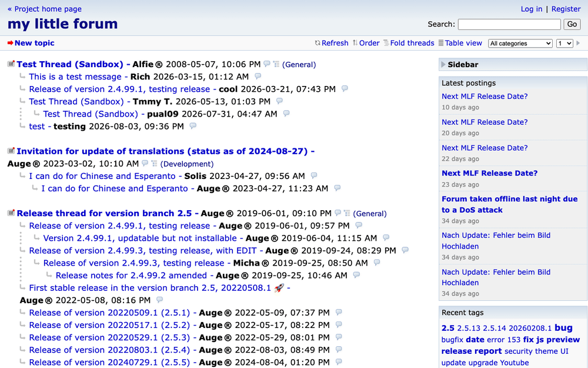Viewport: 588px width, 368px height.
Task: Preview Tmmy T.'s reply with its bubble icon
Action: coord(279,101)
